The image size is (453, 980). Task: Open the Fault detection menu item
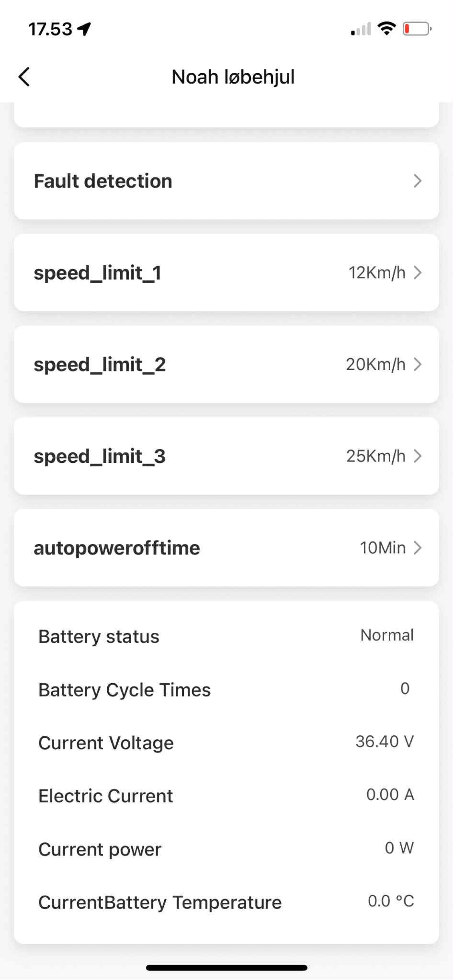103,181
